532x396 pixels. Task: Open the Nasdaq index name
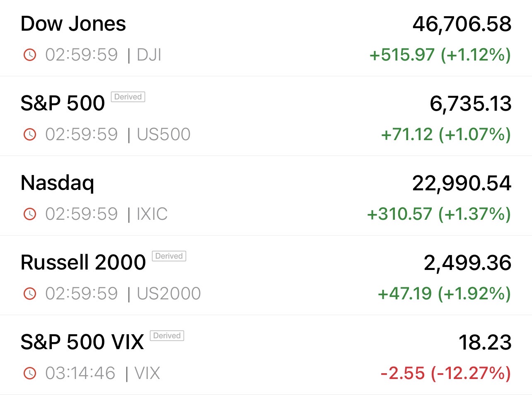(58, 183)
